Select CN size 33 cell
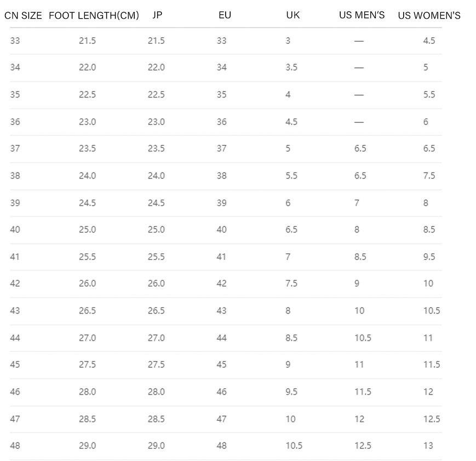The width and height of the screenshot is (476, 461). pyautogui.click(x=15, y=41)
